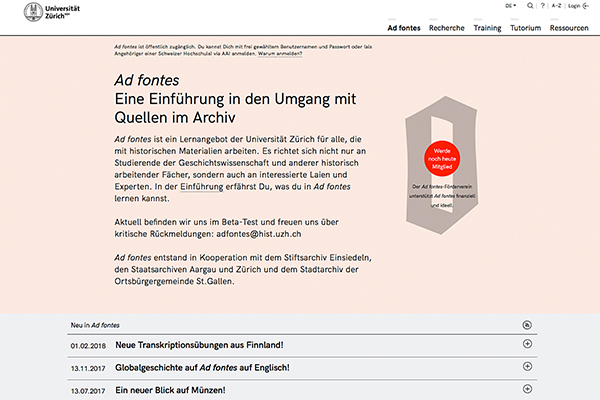Select the Ad fontes menu item
Image resolution: width=600 pixels, height=400 pixels.
pos(404,28)
